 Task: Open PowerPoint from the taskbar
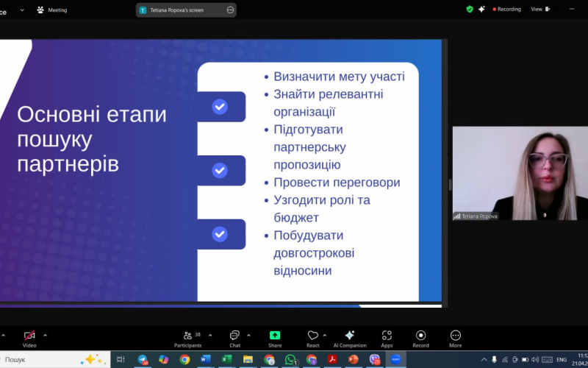tap(354, 359)
